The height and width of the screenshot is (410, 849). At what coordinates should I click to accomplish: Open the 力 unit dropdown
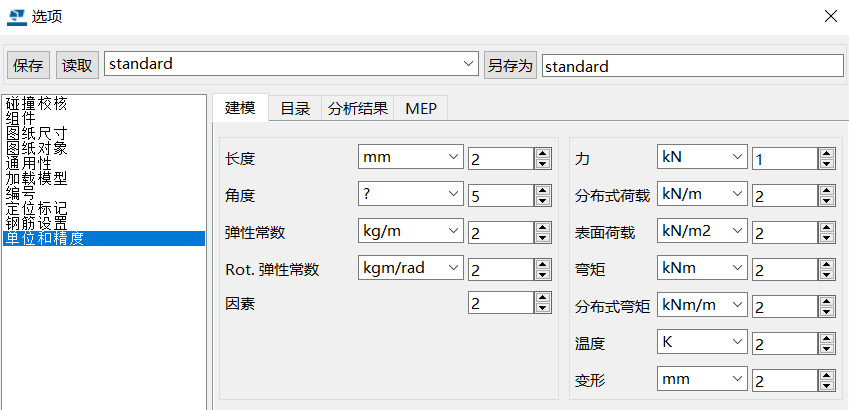pyautogui.click(x=702, y=157)
